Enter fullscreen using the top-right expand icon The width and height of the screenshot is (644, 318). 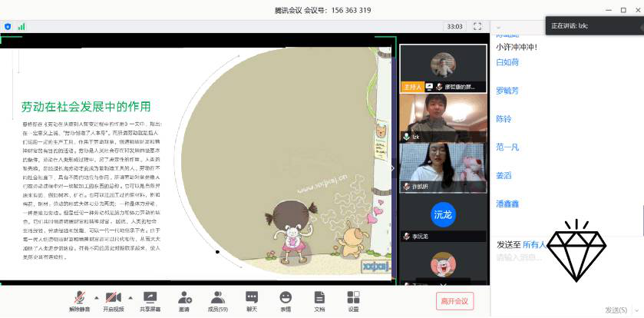click(477, 26)
